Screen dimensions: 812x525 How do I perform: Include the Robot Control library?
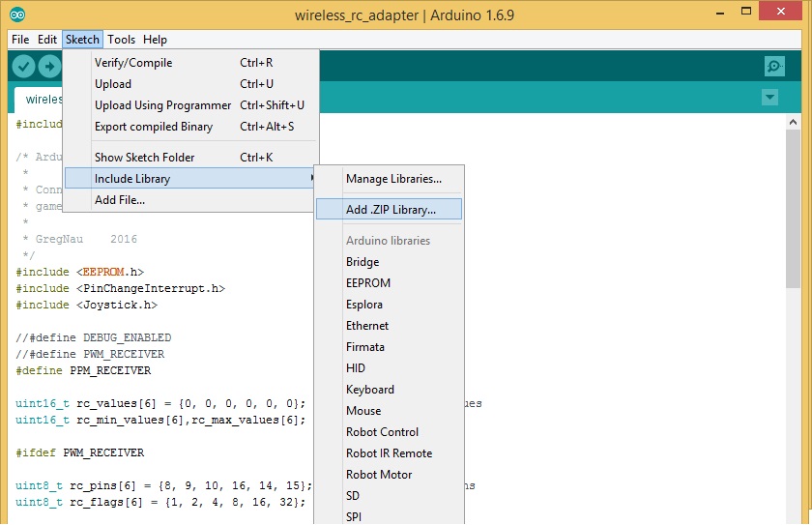[389, 432]
